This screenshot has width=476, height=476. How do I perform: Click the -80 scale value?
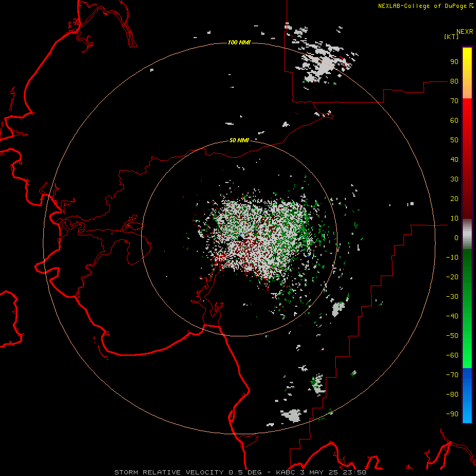[452, 395]
